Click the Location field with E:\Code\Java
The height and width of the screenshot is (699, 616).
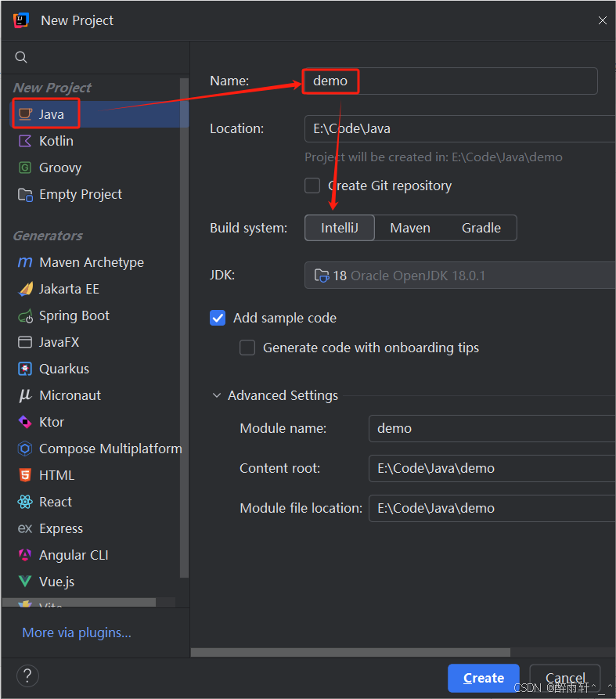460,129
